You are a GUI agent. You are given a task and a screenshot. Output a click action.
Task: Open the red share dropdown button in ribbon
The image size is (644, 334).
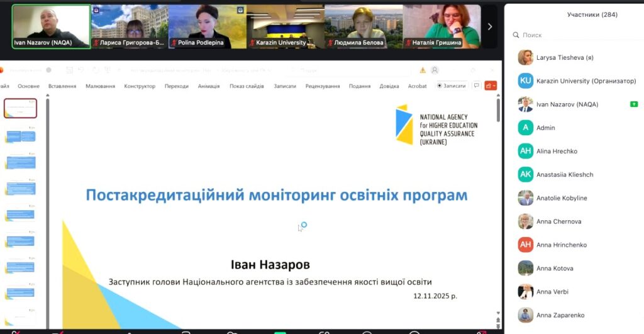491,86
